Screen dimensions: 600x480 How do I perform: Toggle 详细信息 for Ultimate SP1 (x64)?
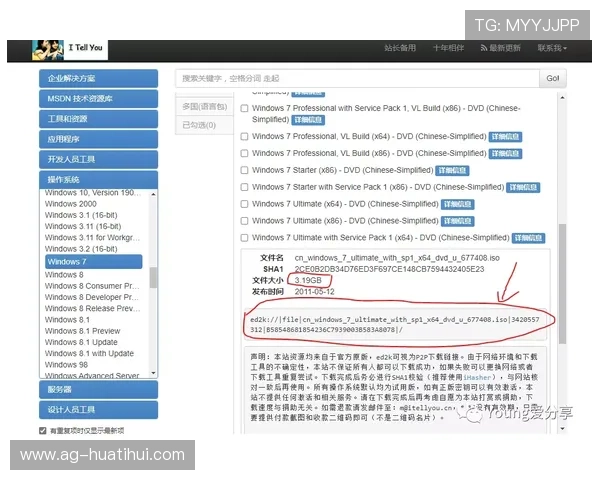(x=528, y=238)
